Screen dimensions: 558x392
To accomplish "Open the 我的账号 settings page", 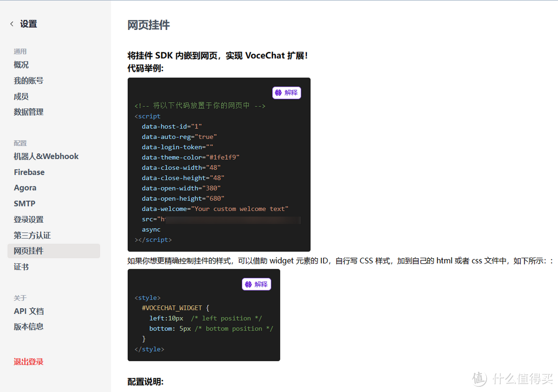I will coord(28,81).
